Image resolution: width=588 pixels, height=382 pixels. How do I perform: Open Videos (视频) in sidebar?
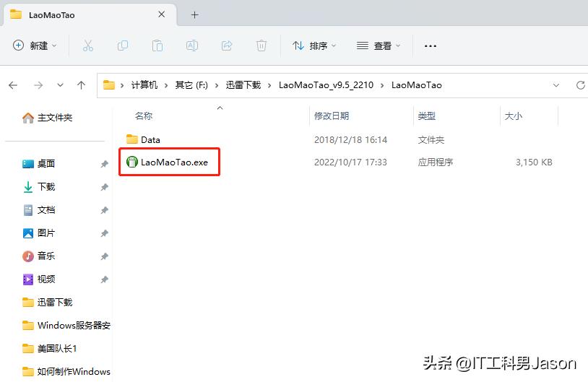click(x=38, y=279)
